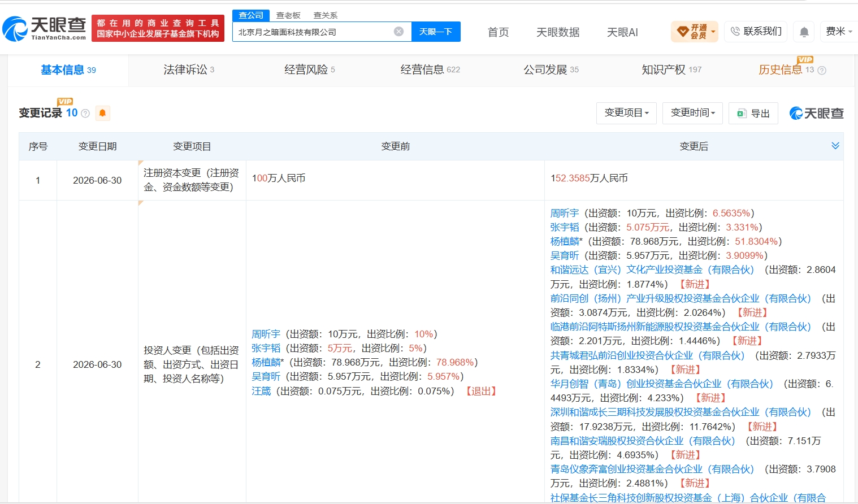858x504 pixels.
Task: Click 导出 export button
Action: (753, 113)
